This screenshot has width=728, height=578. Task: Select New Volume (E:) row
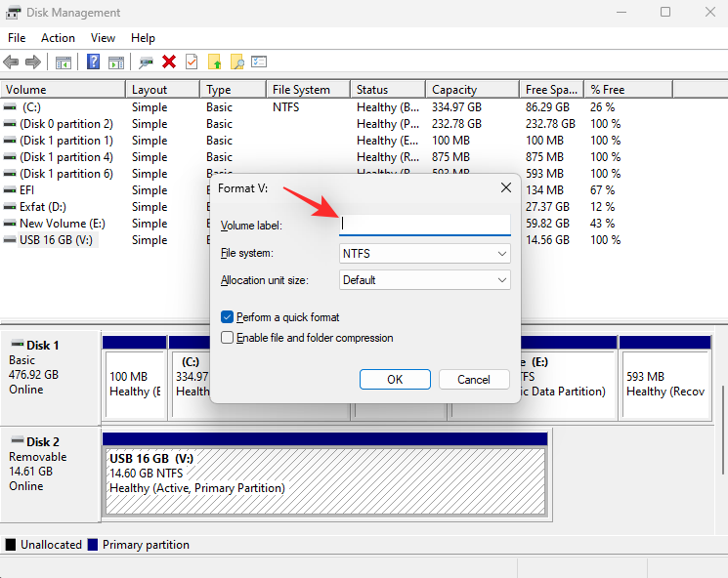[x=63, y=224]
